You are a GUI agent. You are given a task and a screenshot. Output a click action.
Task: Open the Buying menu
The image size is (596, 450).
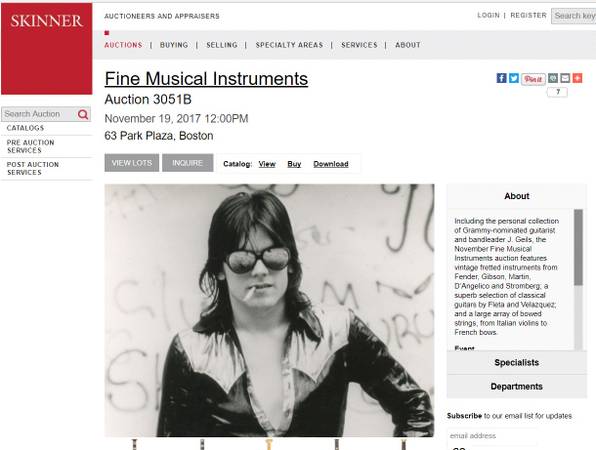coord(174,45)
